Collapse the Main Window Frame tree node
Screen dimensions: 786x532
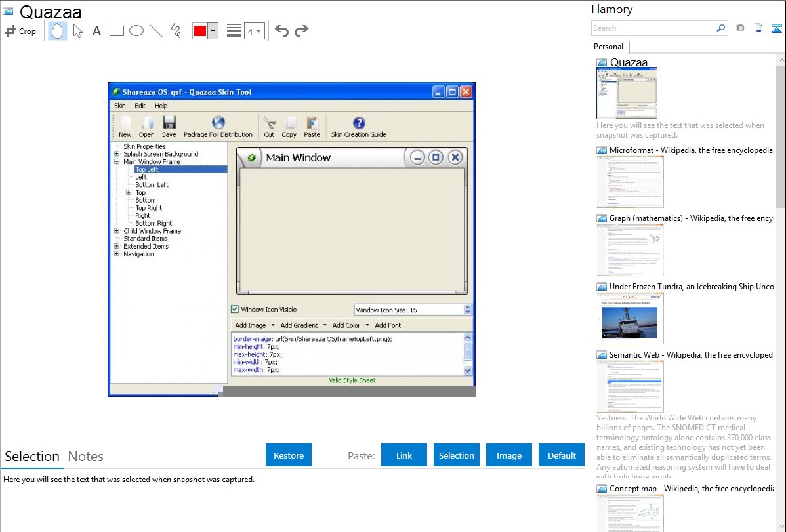coord(117,161)
